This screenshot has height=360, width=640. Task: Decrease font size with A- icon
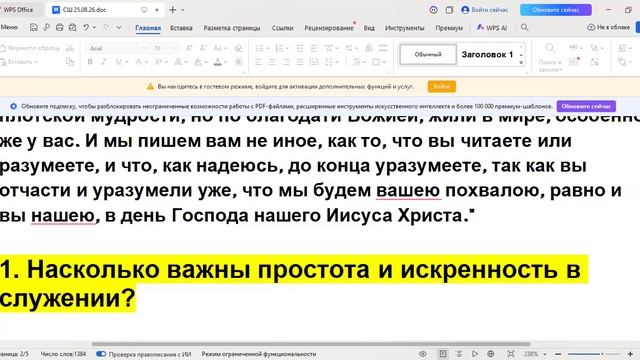(202, 48)
